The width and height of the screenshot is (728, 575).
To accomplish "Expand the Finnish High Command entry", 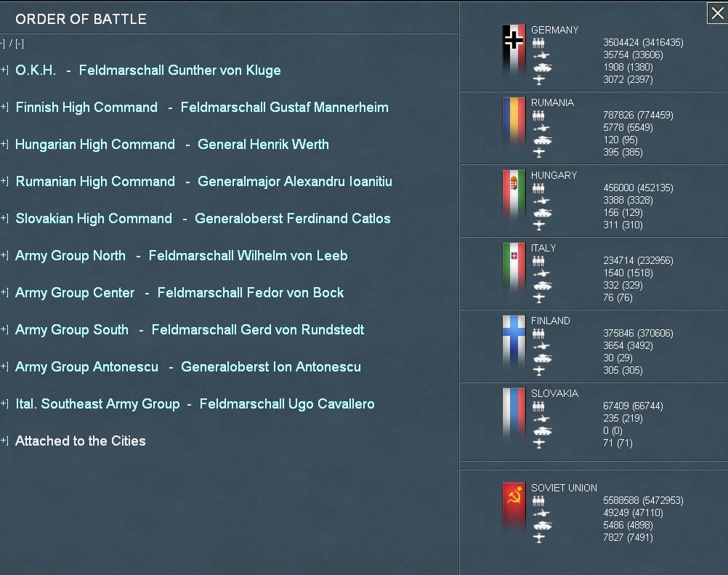I will [x=4, y=107].
